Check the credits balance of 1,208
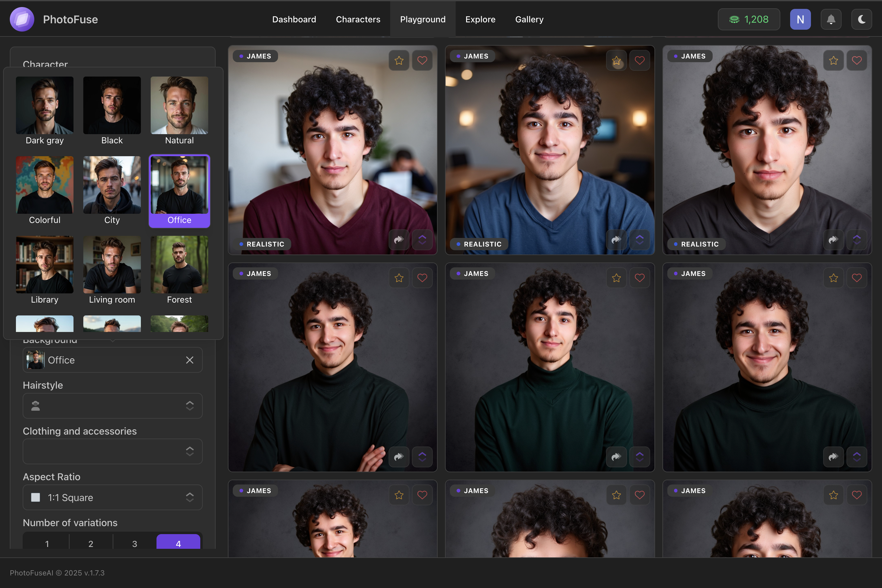Viewport: 882px width, 588px height. pos(748,19)
